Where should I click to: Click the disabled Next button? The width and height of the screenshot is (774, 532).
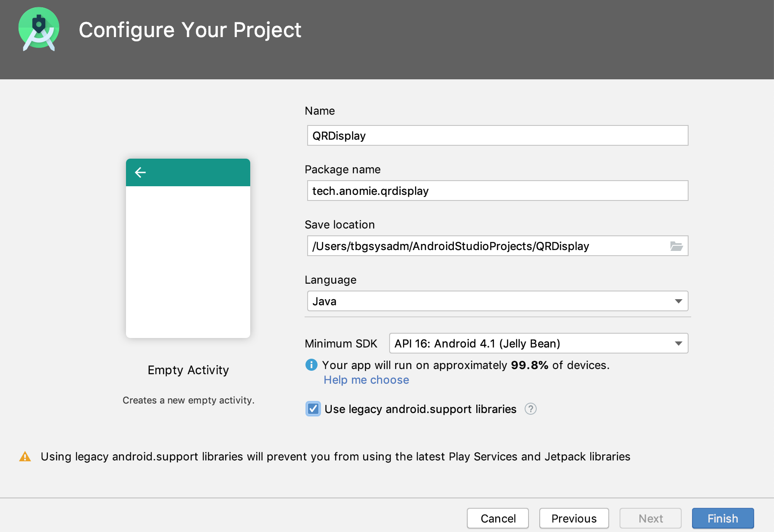click(651, 518)
